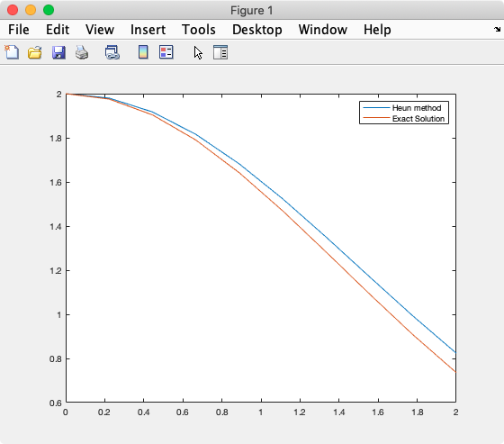Open the Window menu

tap(323, 30)
